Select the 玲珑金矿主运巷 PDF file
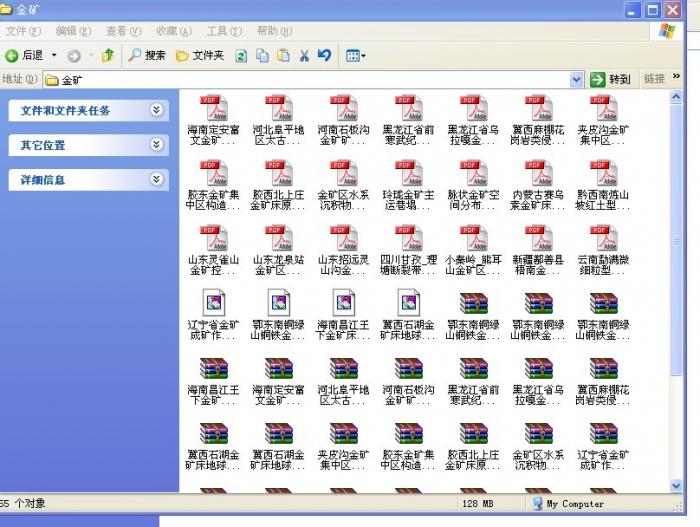Image resolution: width=700 pixels, height=527 pixels. tap(408, 182)
